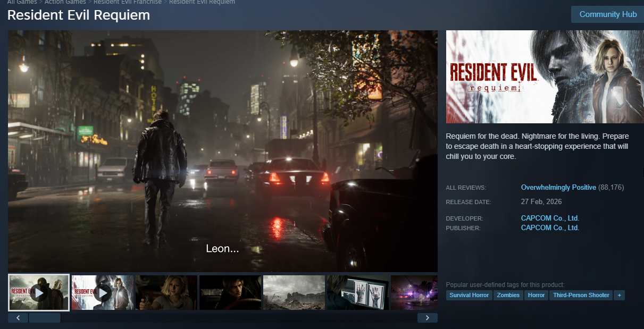Click the Resident Evil Requiem header image
Screen dimensions: 644x329
tap(545, 77)
